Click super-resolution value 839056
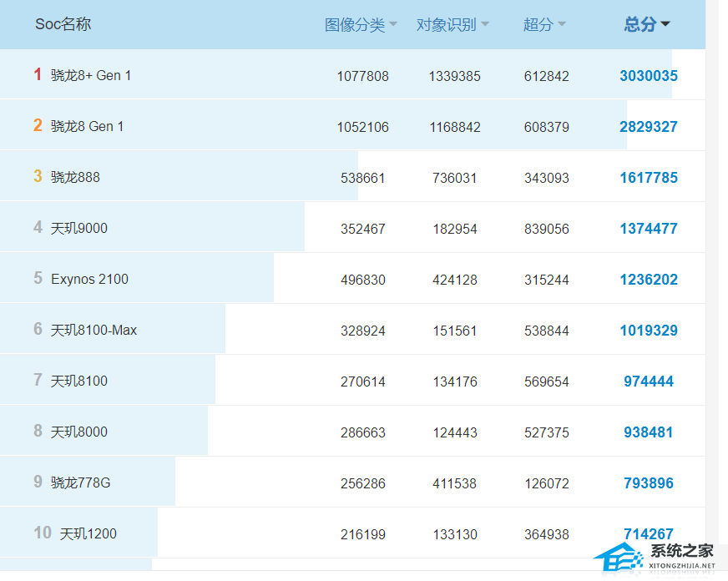Viewport: 728px width, 581px height. [547, 230]
